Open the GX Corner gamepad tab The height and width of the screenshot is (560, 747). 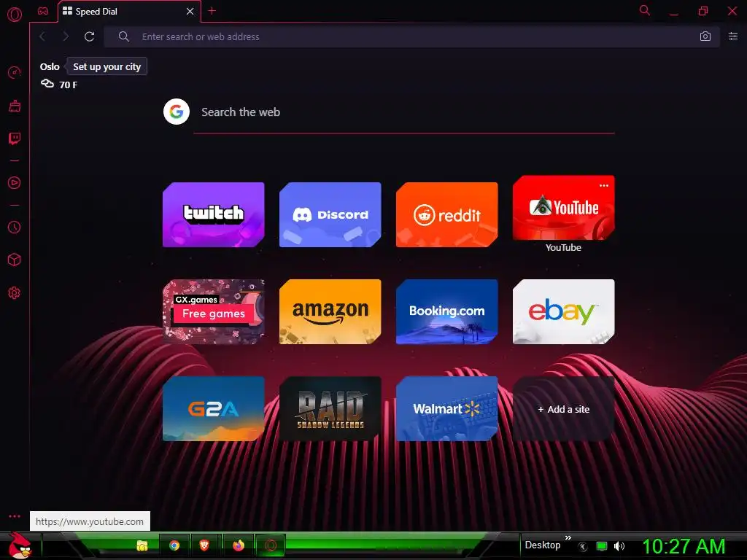tap(43, 11)
